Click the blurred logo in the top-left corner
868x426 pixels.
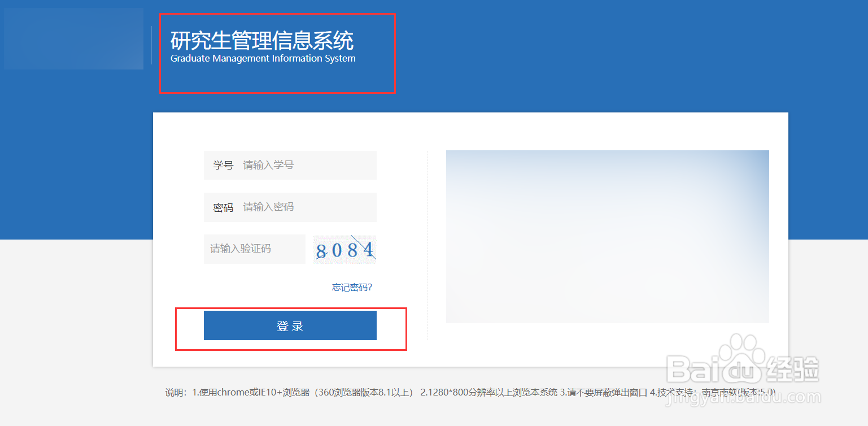click(73, 37)
